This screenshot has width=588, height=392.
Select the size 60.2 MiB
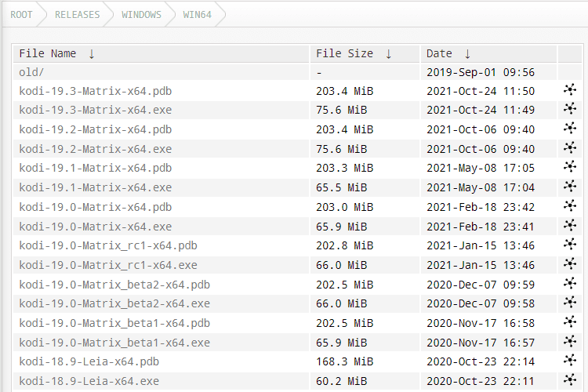click(341, 381)
